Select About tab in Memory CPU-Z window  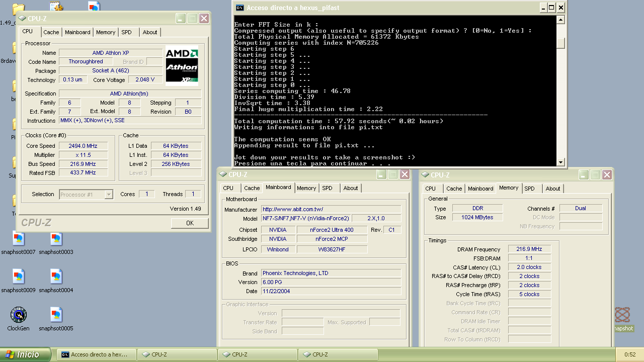(x=553, y=189)
